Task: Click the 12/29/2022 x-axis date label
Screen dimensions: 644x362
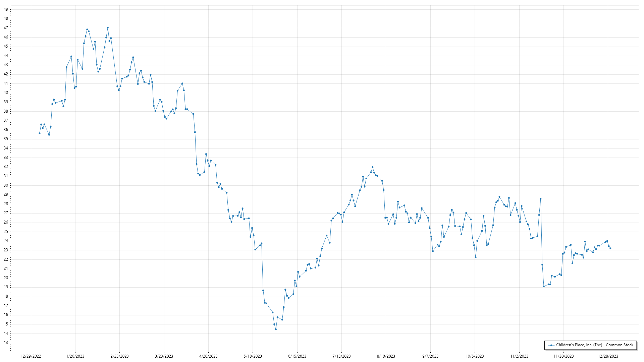Action: point(31,356)
